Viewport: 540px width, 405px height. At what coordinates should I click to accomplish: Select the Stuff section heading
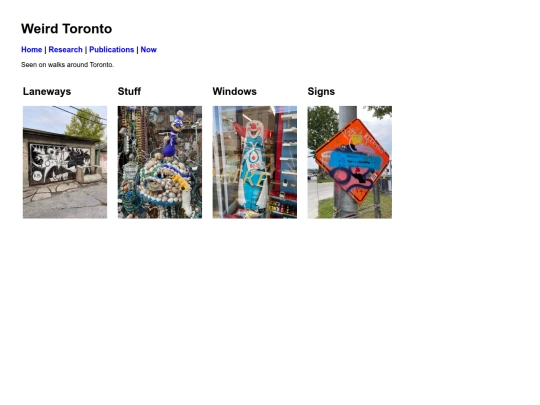(129, 91)
